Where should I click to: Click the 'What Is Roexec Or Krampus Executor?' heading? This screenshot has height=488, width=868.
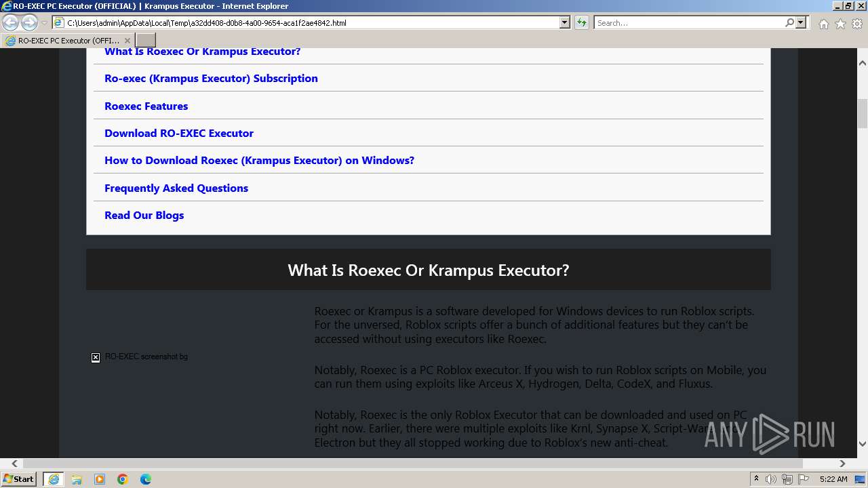(429, 270)
